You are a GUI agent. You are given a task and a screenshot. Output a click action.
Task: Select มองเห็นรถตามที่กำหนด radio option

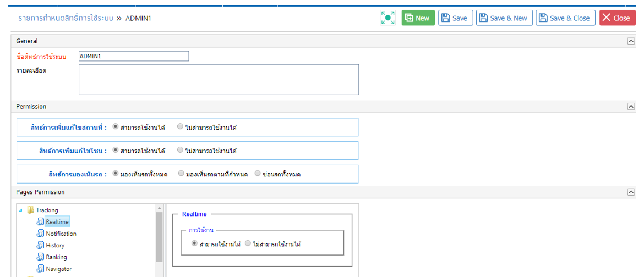pyautogui.click(x=181, y=174)
